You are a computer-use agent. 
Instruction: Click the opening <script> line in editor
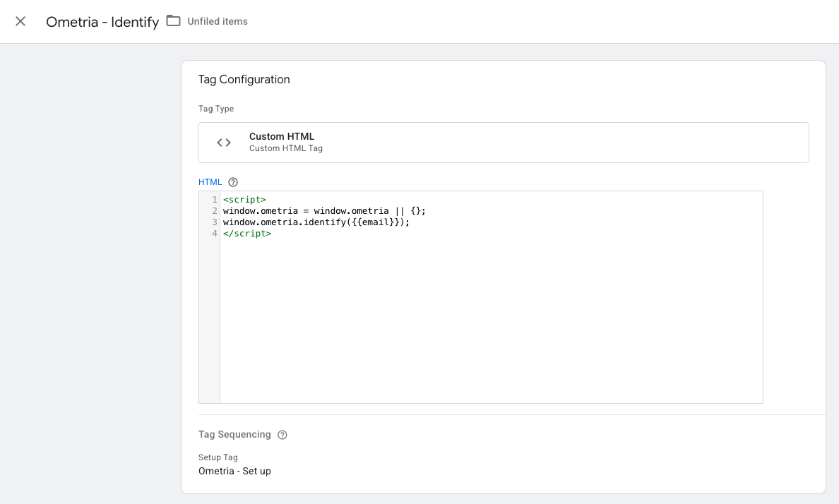coord(244,200)
